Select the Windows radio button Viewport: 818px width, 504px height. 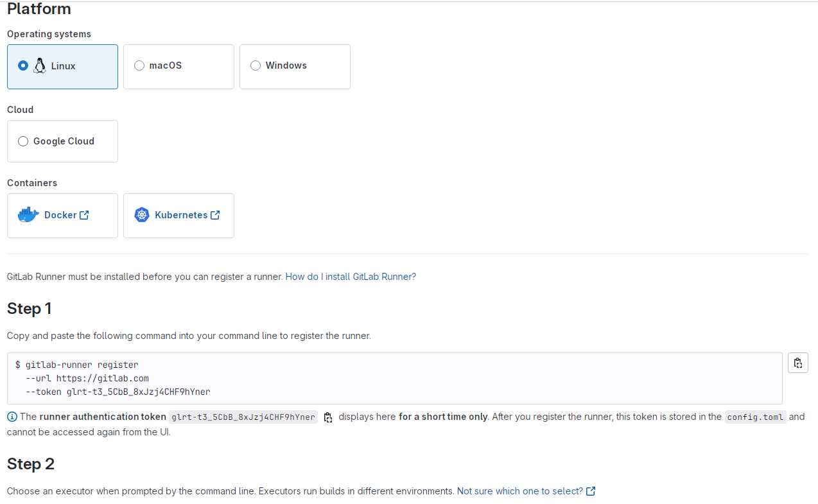256,65
